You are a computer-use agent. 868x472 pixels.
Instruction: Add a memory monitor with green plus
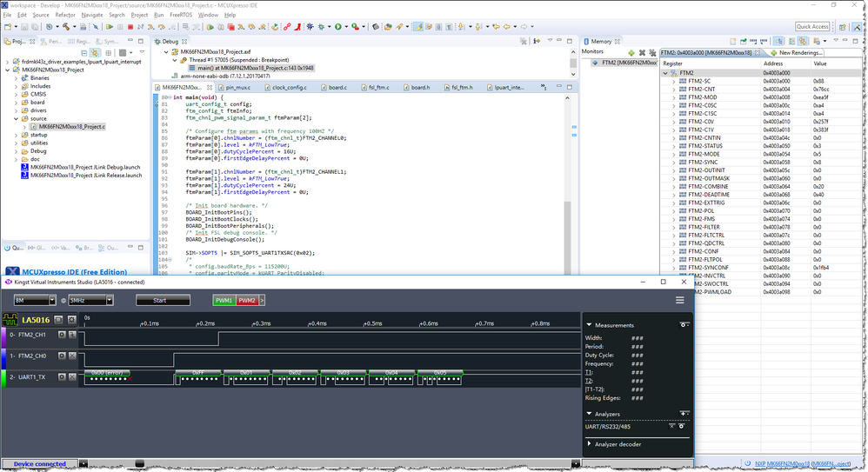click(x=631, y=52)
